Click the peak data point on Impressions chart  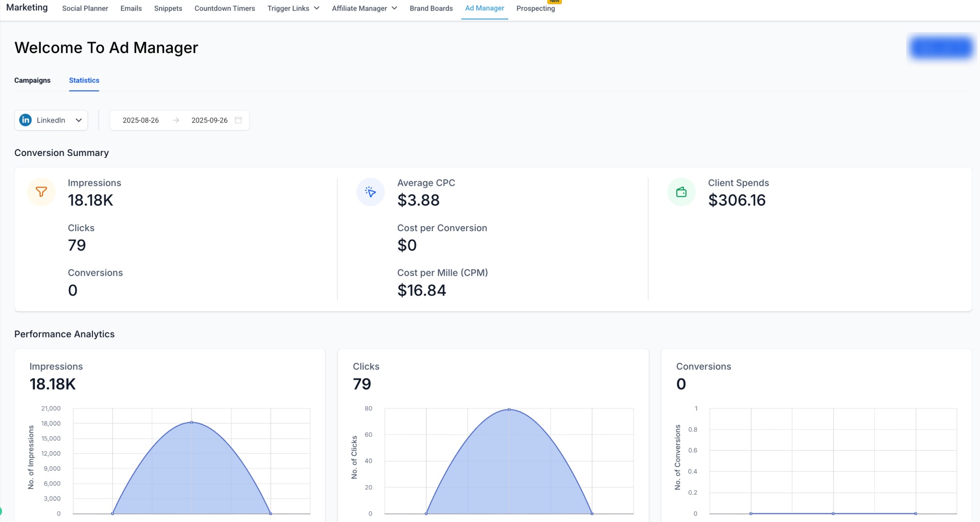click(x=191, y=422)
